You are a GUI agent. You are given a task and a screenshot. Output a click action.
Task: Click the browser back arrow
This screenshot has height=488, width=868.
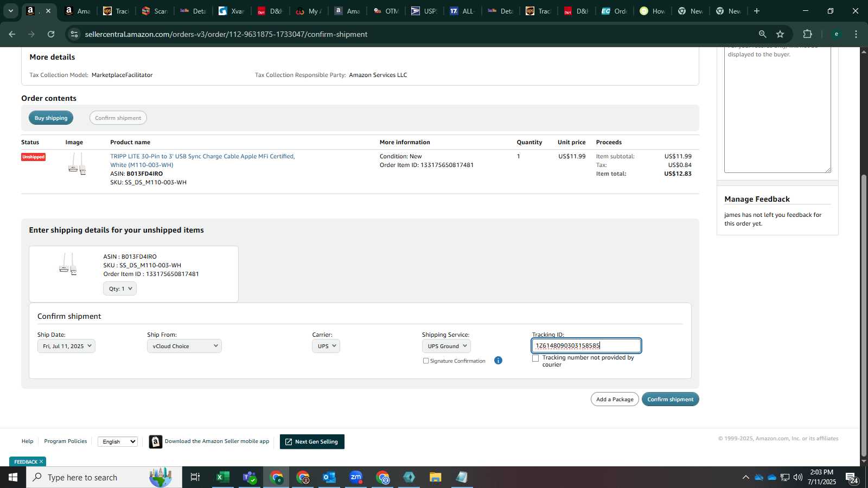click(12, 34)
